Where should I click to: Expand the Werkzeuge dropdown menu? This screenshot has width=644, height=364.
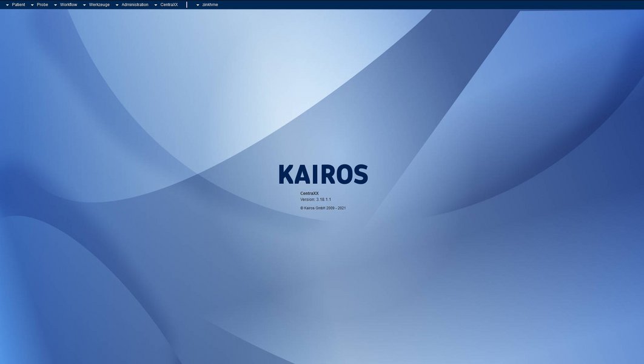[96, 4]
